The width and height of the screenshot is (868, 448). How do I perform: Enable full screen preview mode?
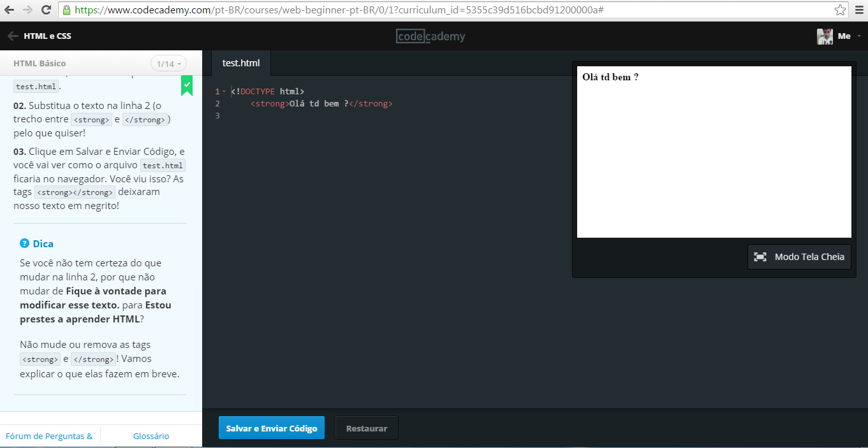[798, 256]
